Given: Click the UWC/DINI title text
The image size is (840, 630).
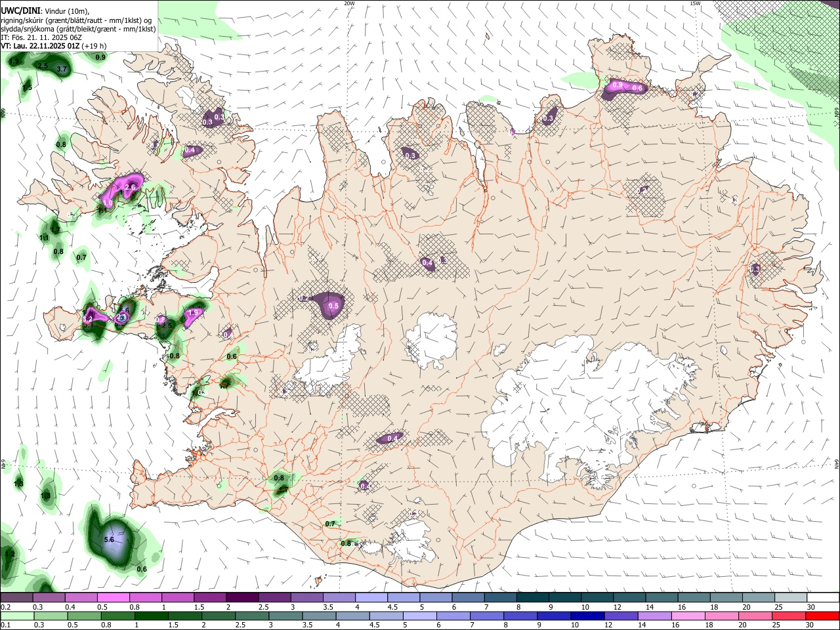Looking at the screenshot, I should click(20, 11).
